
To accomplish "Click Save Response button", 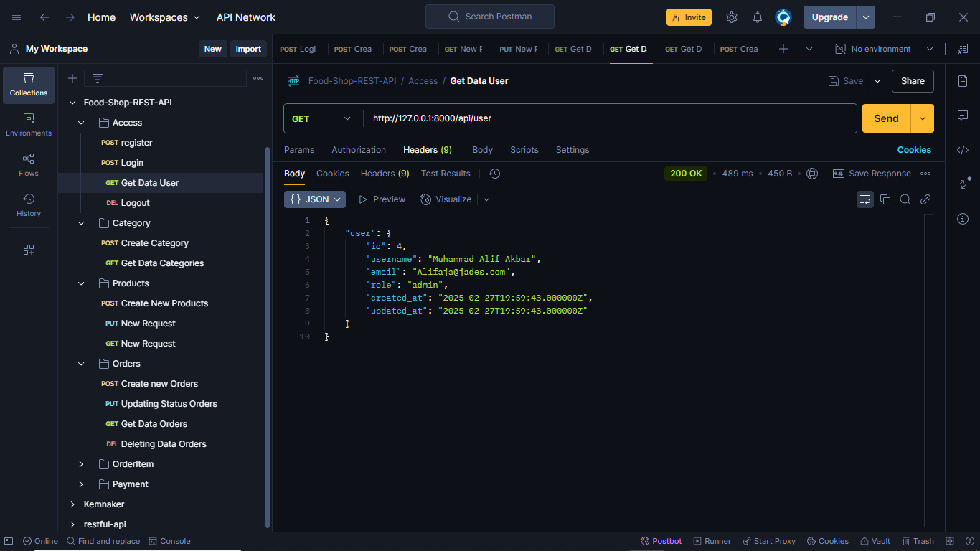I will pos(872,174).
